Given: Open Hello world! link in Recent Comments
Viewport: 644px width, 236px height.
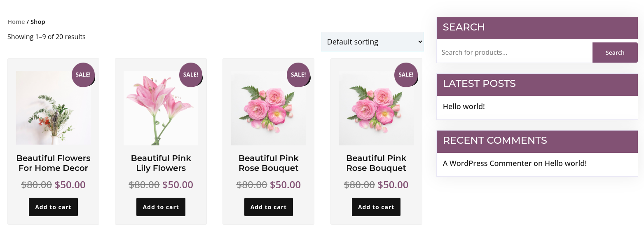Looking at the screenshot, I should (565, 164).
